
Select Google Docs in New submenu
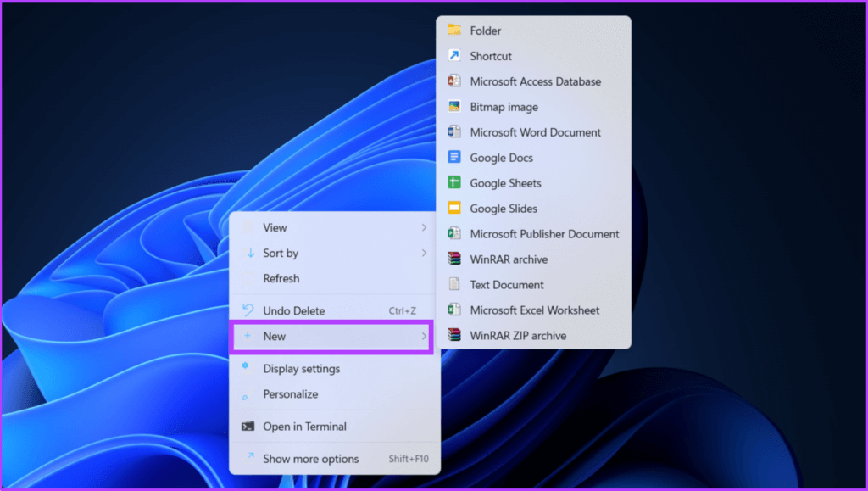[533, 158]
